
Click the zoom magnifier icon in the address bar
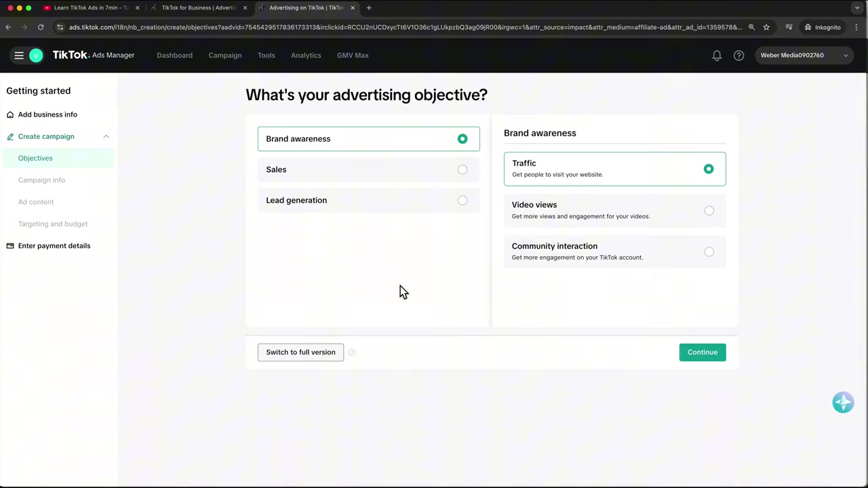click(751, 27)
